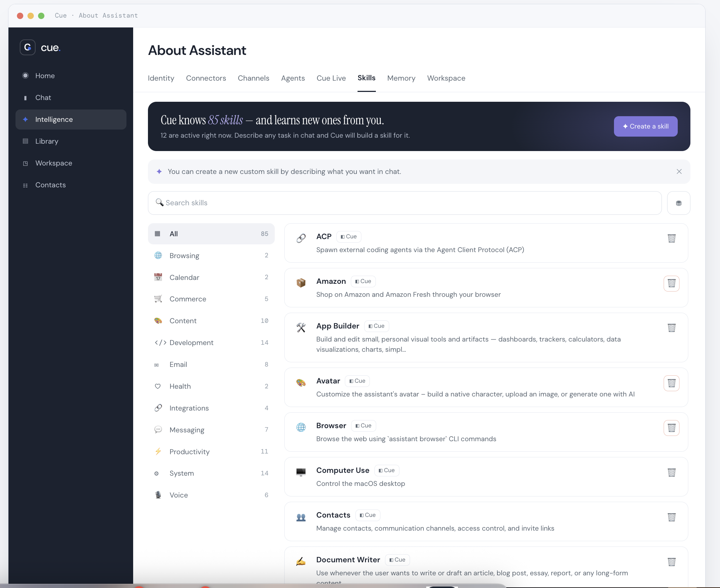Dismiss the custom skill tip banner
This screenshot has width=720, height=588.
click(x=679, y=171)
